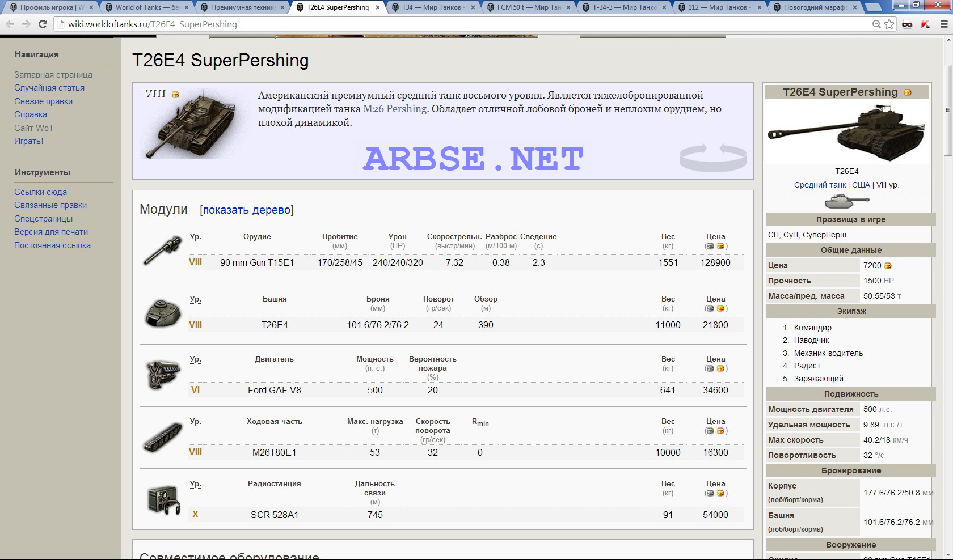Open Постоянная ссылка link

pos(52,245)
